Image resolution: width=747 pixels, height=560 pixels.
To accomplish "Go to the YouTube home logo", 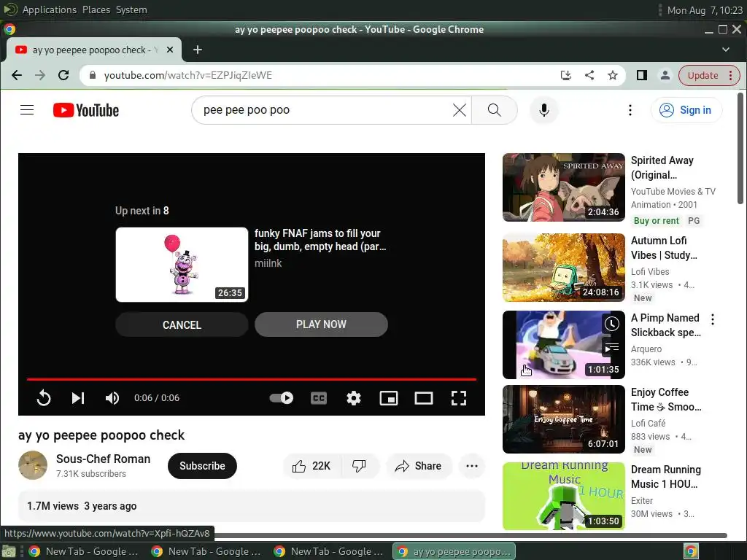I will click(x=86, y=110).
